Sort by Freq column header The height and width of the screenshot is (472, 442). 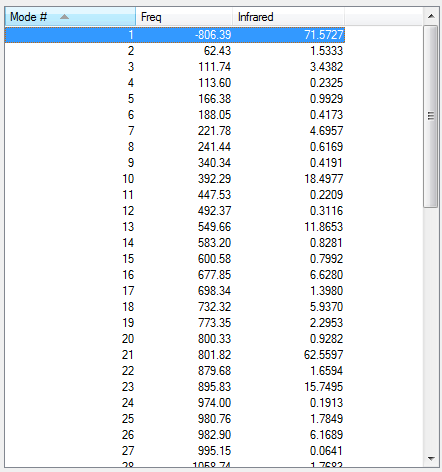tap(184, 17)
